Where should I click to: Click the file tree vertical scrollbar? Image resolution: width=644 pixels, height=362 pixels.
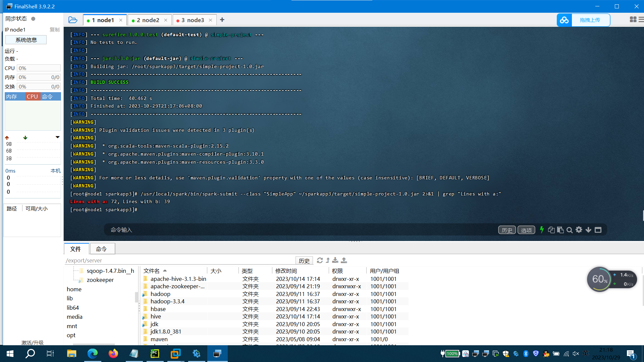[137, 297]
